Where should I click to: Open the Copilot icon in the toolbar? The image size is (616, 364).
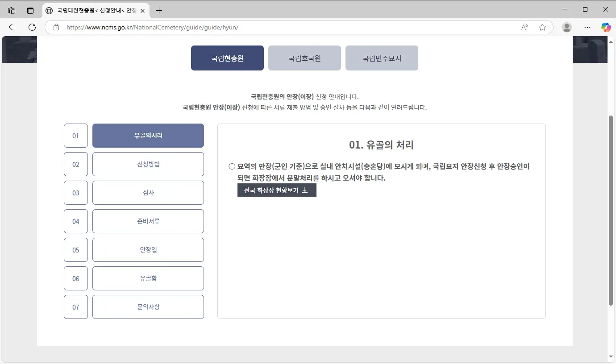[x=606, y=27]
